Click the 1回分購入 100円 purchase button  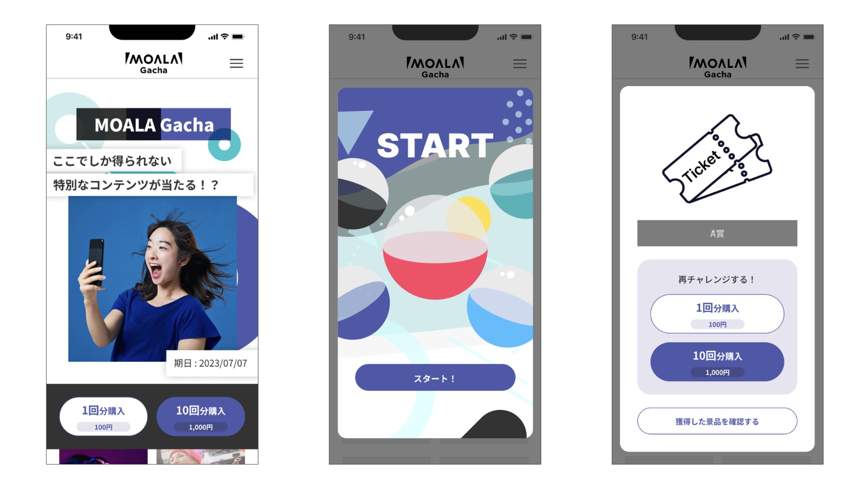(x=104, y=415)
